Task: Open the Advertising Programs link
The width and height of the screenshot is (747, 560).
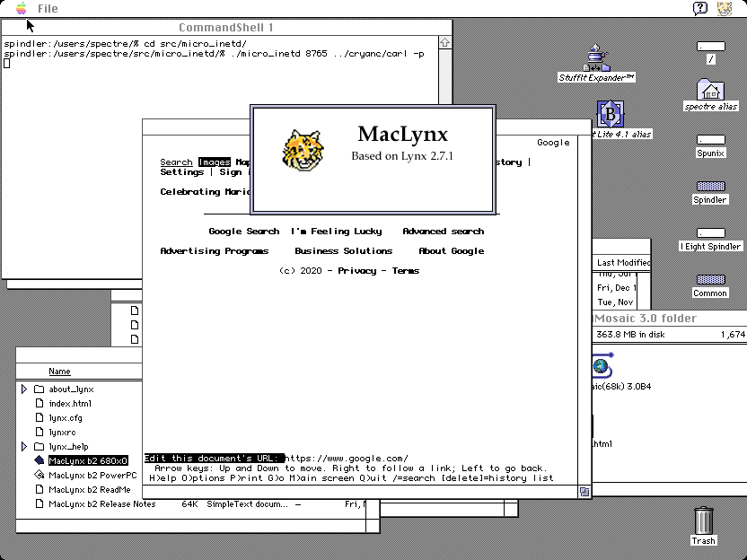Action: click(x=215, y=250)
